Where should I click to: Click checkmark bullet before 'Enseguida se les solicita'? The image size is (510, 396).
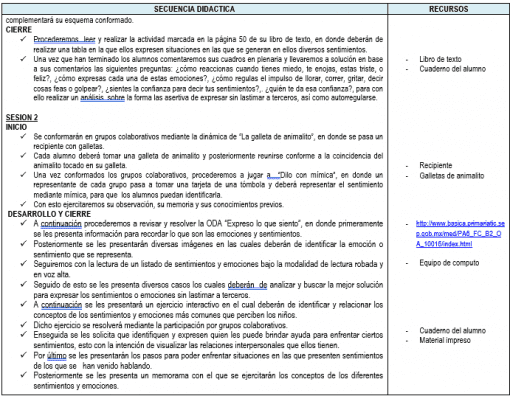(23, 334)
